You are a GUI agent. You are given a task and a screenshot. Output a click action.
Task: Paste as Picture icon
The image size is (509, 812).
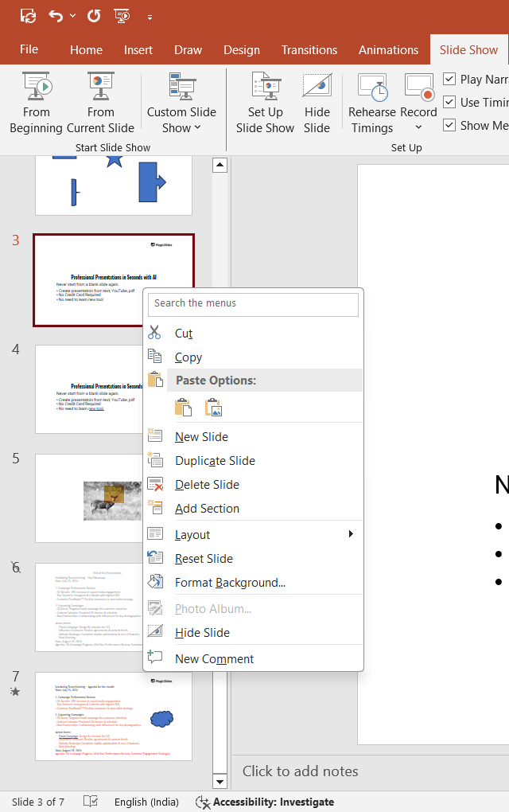tap(212, 407)
